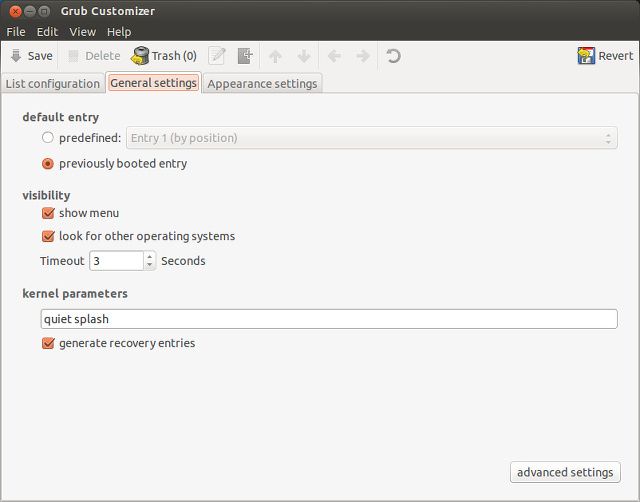Move entry down with the down arrow

click(x=304, y=56)
